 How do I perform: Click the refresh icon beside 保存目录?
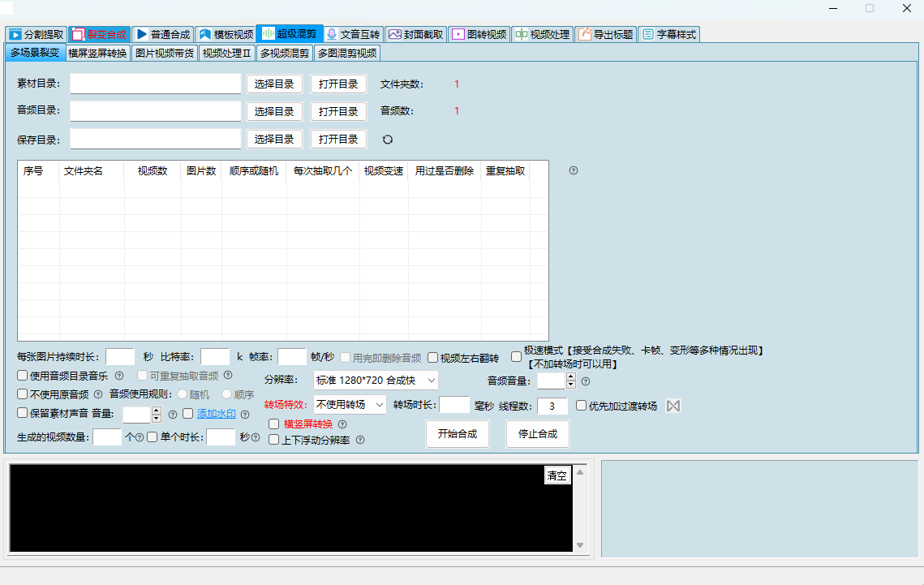(x=388, y=140)
